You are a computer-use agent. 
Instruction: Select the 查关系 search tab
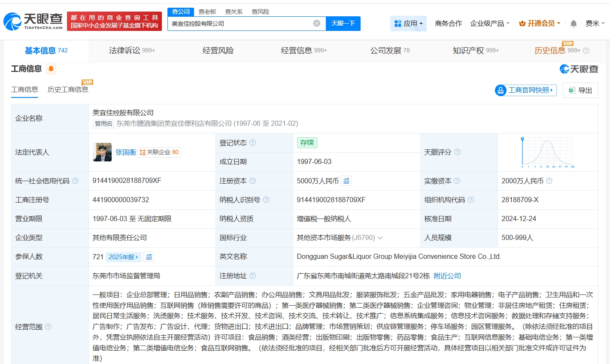coord(234,12)
